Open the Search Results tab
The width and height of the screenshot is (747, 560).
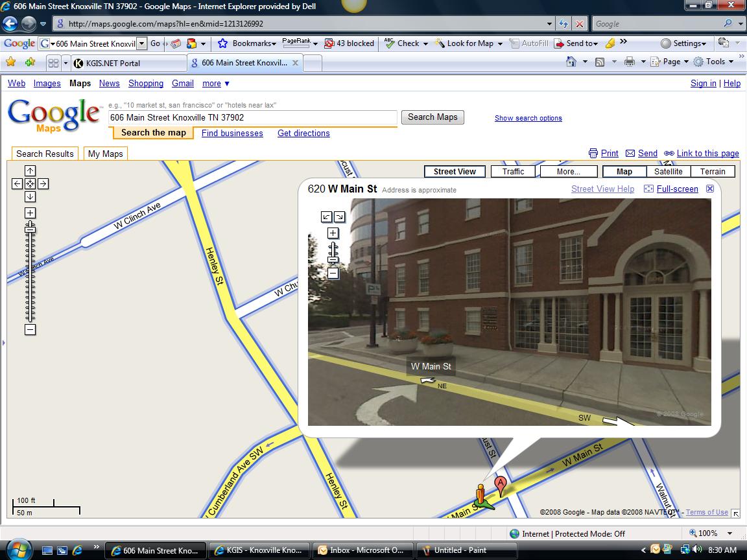coord(45,154)
